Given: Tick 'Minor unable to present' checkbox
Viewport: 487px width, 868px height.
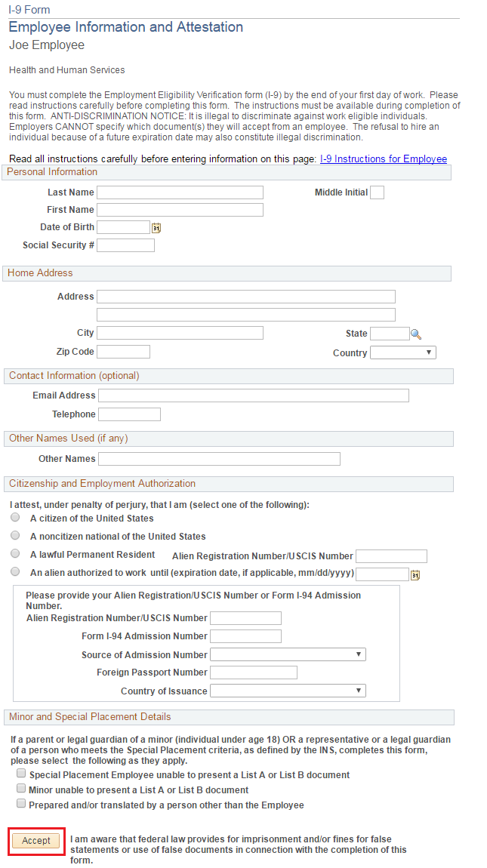Looking at the screenshot, I should point(21,789).
